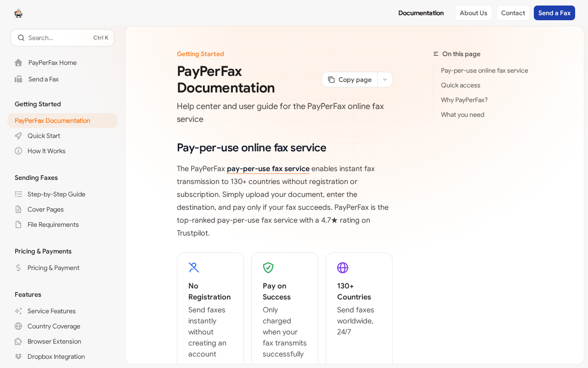Image resolution: width=588 pixels, height=368 pixels.
Task: Expand the Copy page dropdown arrow
Action: (x=385, y=80)
